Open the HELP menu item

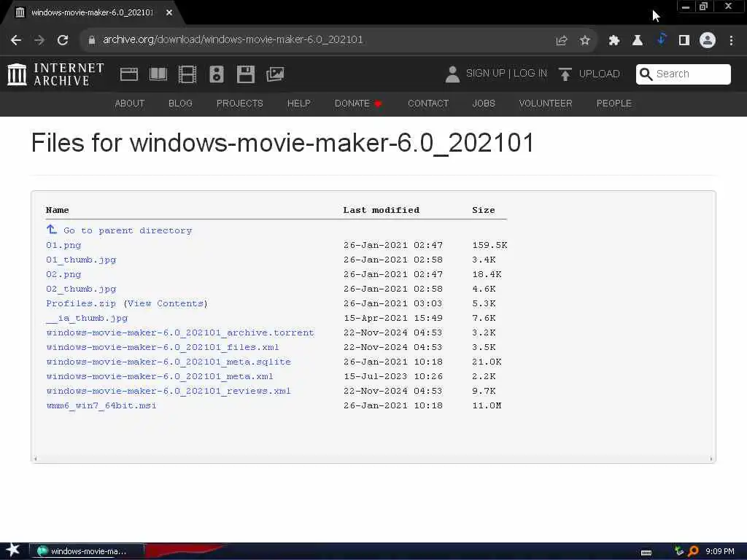298,104
